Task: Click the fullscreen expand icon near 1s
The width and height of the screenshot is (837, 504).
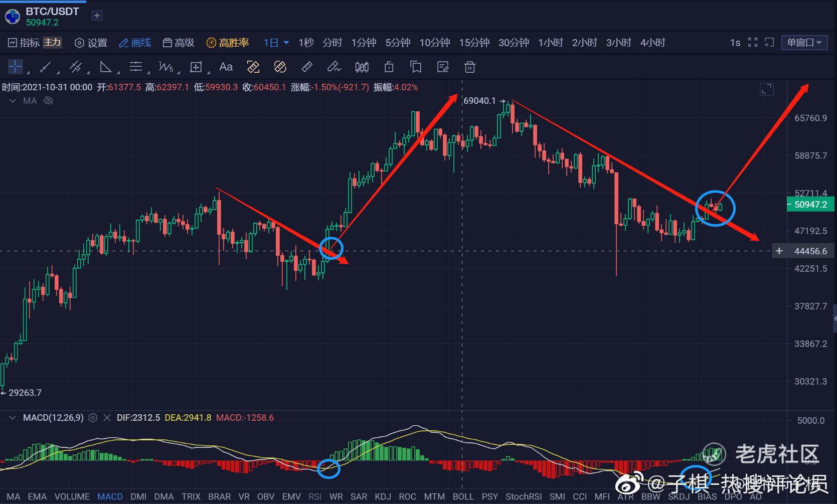Action: [x=753, y=43]
